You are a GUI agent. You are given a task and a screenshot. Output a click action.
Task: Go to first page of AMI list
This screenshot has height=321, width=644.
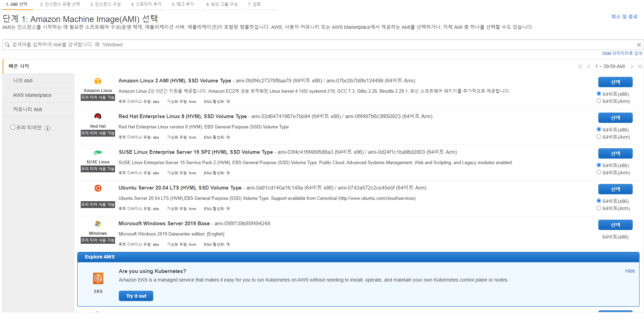point(580,66)
